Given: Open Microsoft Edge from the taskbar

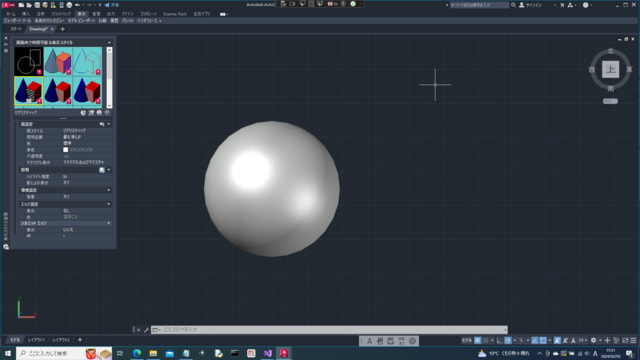Looking at the screenshot, I should tap(137, 353).
